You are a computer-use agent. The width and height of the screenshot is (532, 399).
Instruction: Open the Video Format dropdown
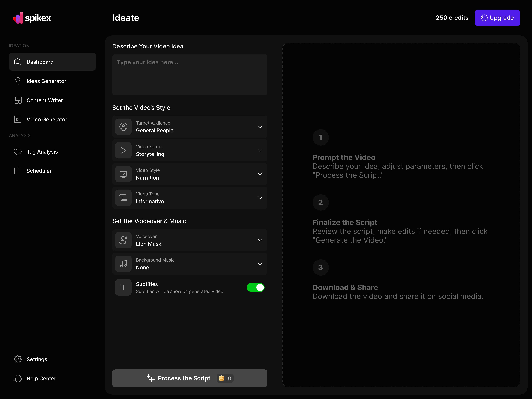point(260,150)
